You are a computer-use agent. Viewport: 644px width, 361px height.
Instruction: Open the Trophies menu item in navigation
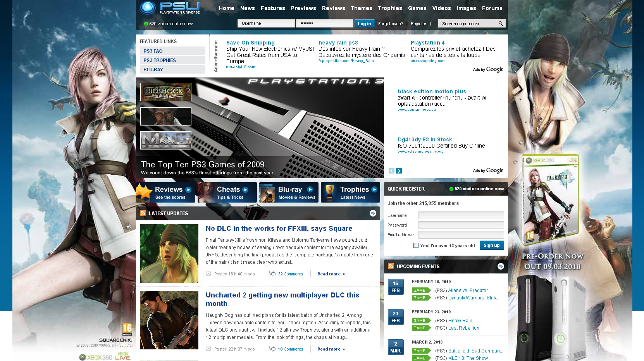(390, 8)
